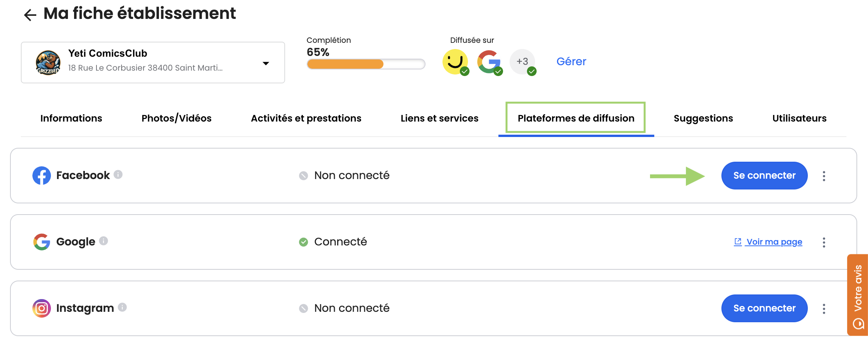Click the Instagram logo icon
The height and width of the screenshot is (345, 868).
point(42,308)
